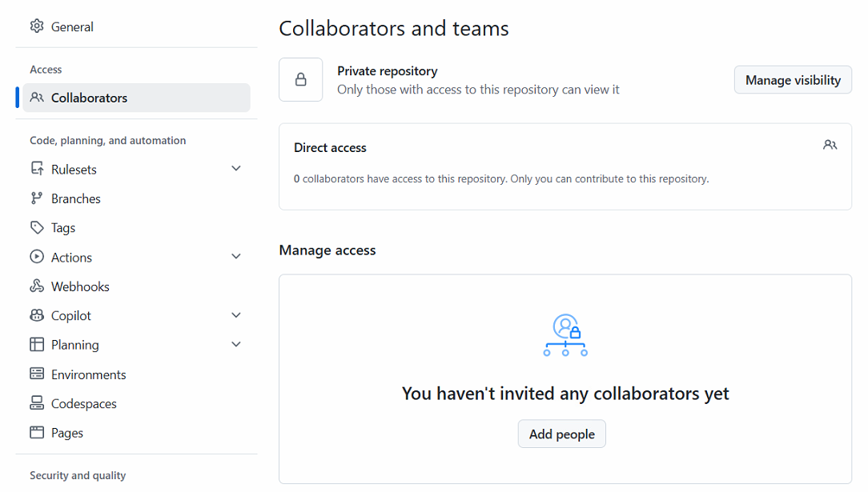This screenshot has width=868, height=492.
Task: Click the Manage visibility button
Action: 793,80
